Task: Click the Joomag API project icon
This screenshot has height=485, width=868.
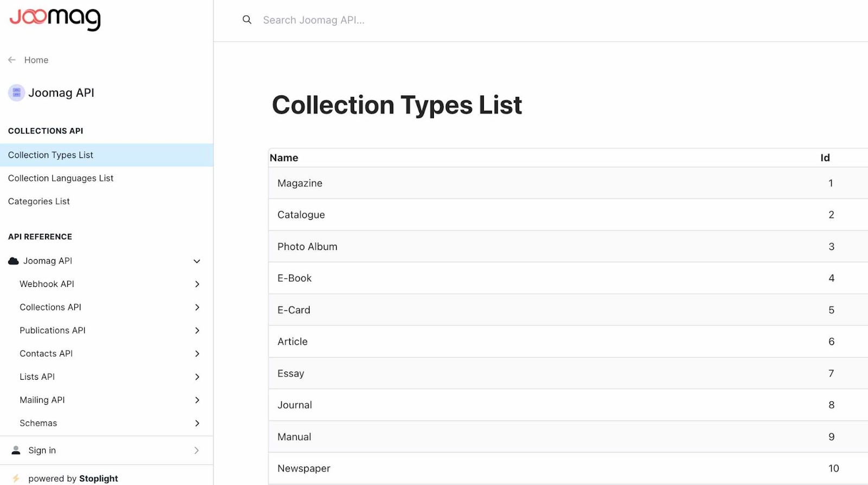Action: pos(16,93)
